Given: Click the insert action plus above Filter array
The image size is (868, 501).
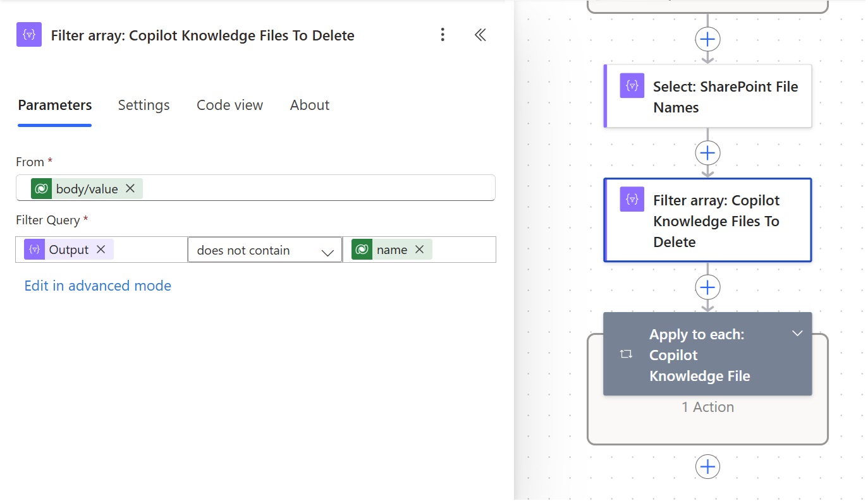Looking at the screenshot, I should pyautogui.click(x=707, y=152).
